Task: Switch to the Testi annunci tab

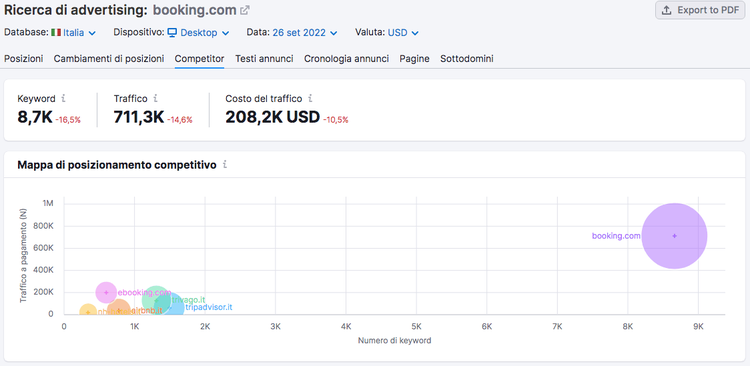Action: coord(264,58)
